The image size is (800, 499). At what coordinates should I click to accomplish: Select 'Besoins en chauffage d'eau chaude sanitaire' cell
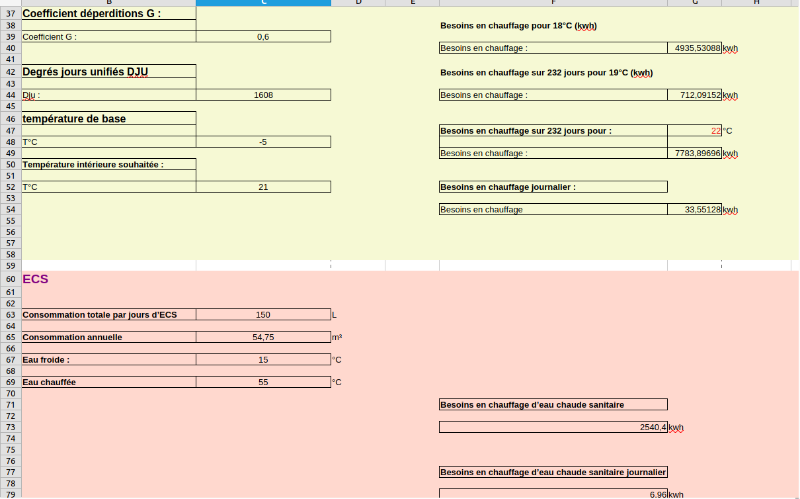(x=553, y=405)
